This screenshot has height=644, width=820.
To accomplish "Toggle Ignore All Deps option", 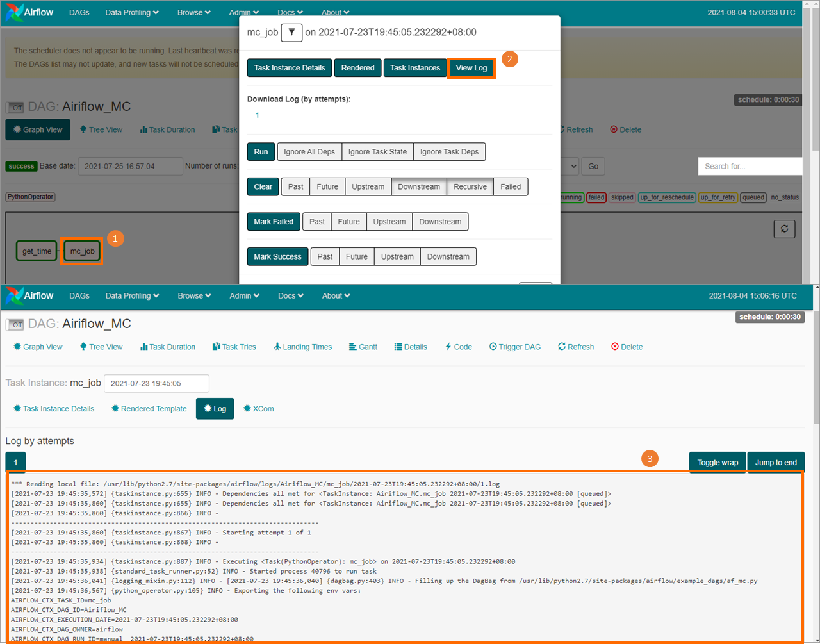I will [x=309, y=152].
